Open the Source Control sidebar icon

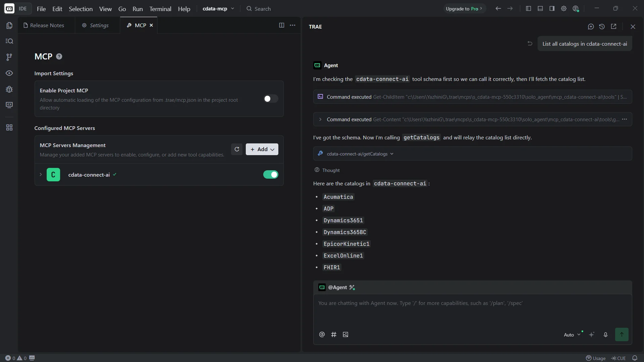click(9, 57)
